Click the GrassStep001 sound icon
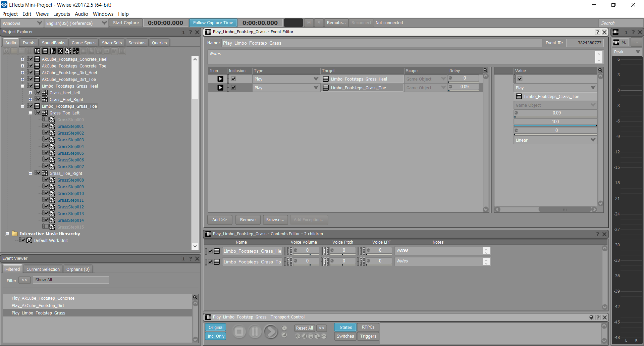This screenshot has height=346, width=644. point(52,126)
